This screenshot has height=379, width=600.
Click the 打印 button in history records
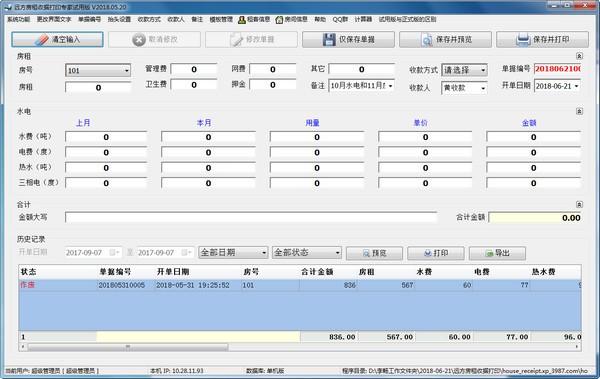point(436,253)
